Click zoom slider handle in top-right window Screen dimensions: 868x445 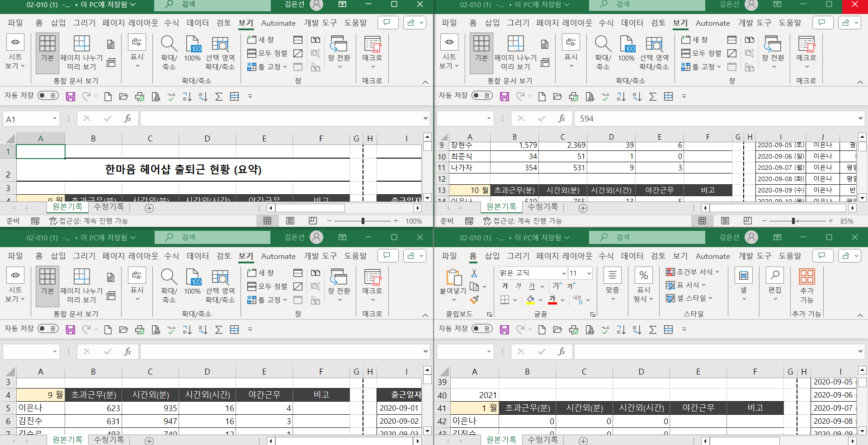click(793, 220)
